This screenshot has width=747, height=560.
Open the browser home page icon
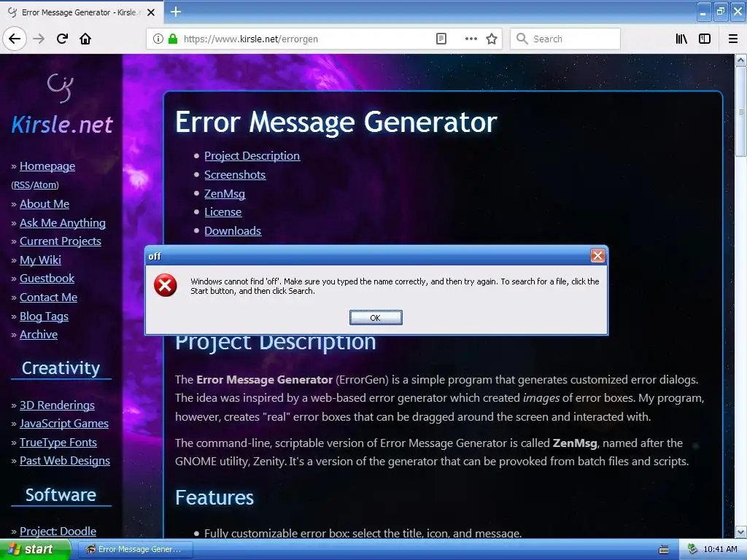tap(85, 39)
